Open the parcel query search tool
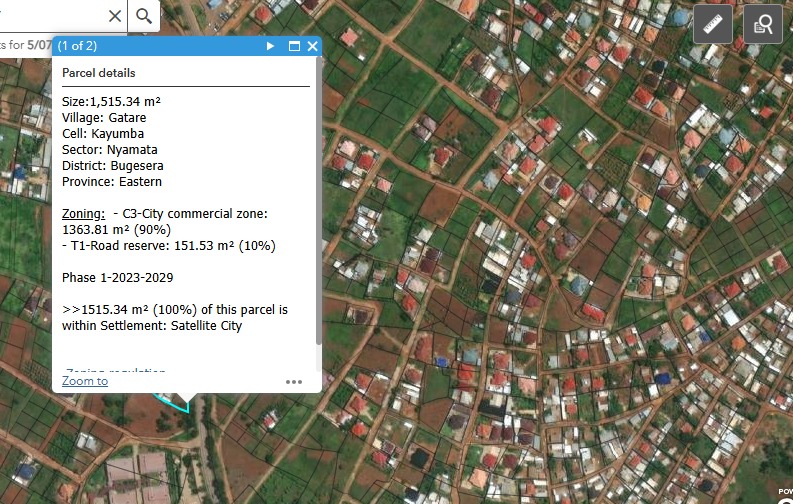 coord(762,25)
